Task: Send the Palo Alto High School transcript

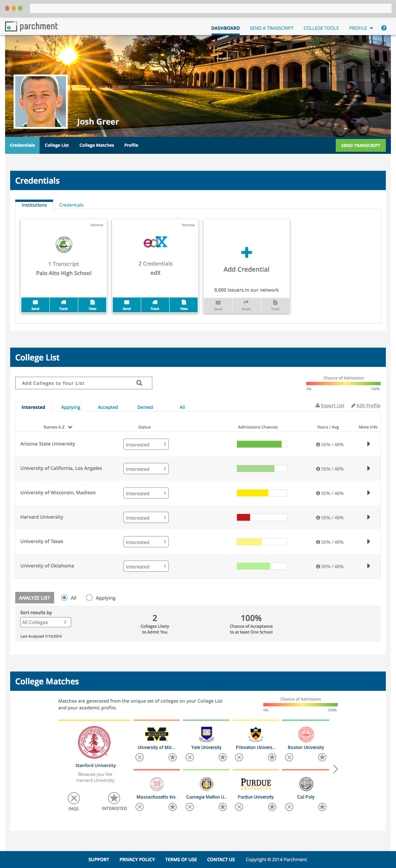Action: tap(35, 305)
